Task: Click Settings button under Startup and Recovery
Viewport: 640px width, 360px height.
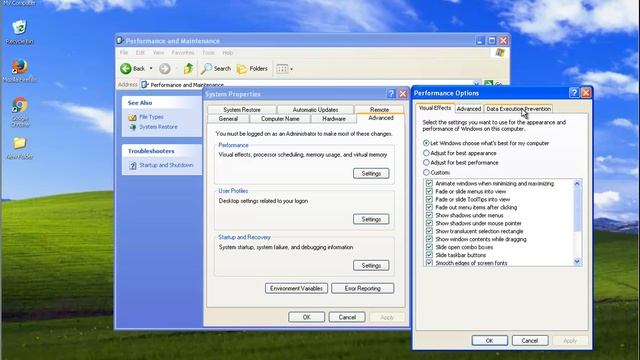Action: tap(371, 265)
